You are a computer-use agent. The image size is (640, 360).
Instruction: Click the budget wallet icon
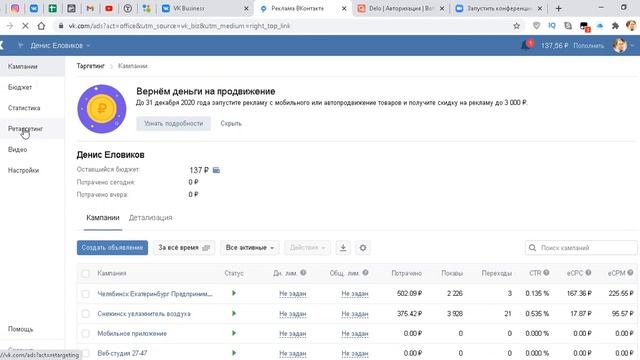click(216, 170)
